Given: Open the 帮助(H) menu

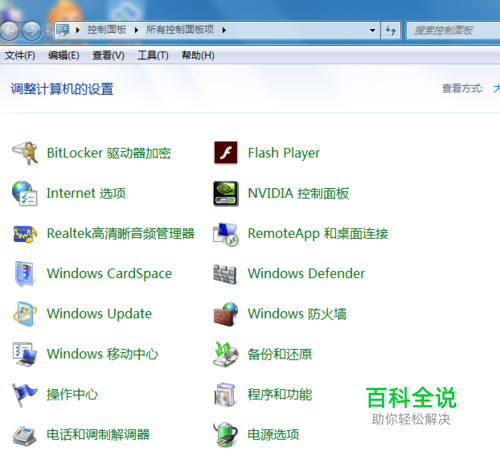Looking at the screenshot, I should (198, 55).
